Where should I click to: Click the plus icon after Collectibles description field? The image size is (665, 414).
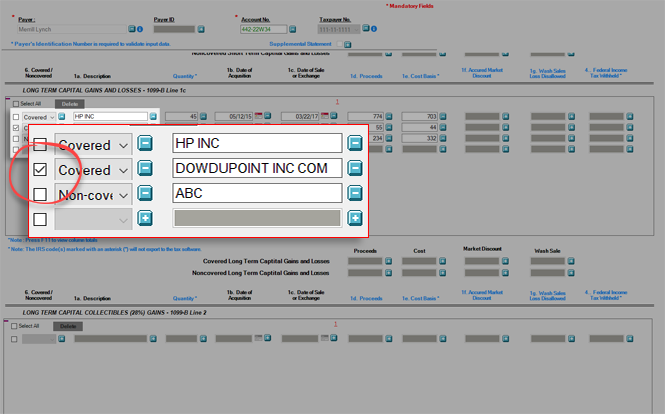[x=153, y=338]
